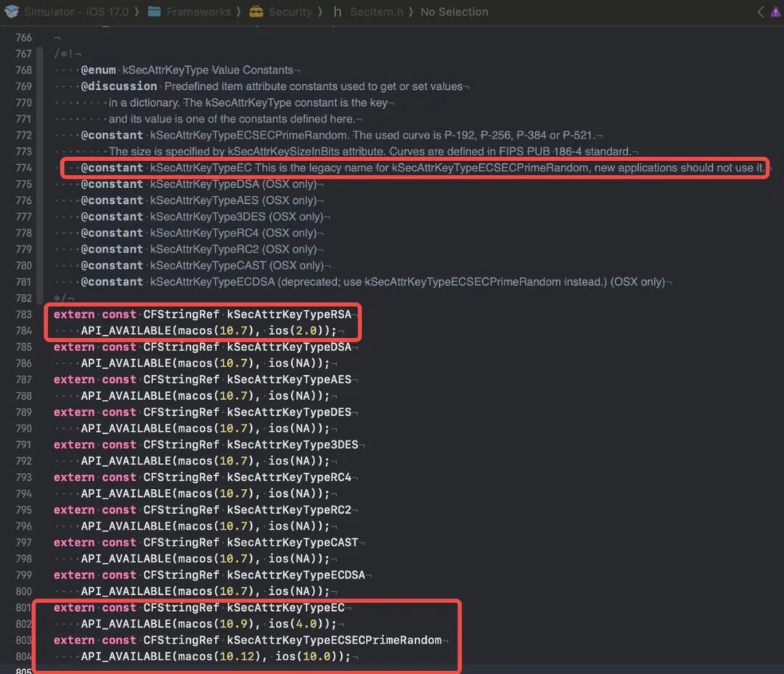Collapse the comment block using fold ribbon

click(40, 175)
